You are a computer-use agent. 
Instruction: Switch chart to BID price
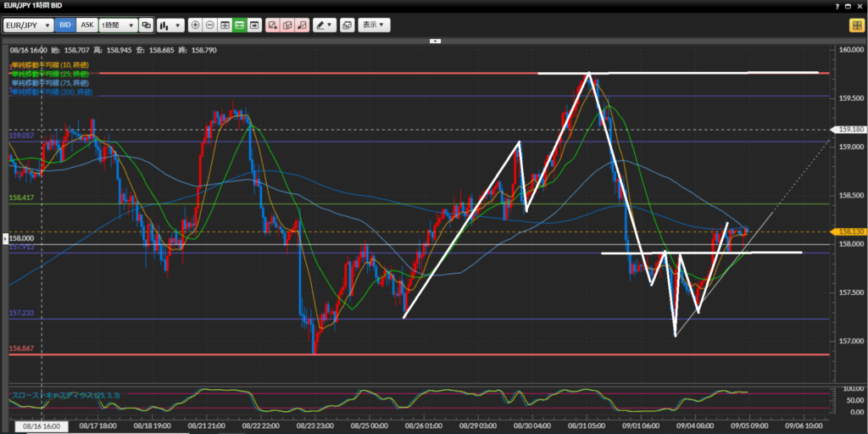click(65, 25)
